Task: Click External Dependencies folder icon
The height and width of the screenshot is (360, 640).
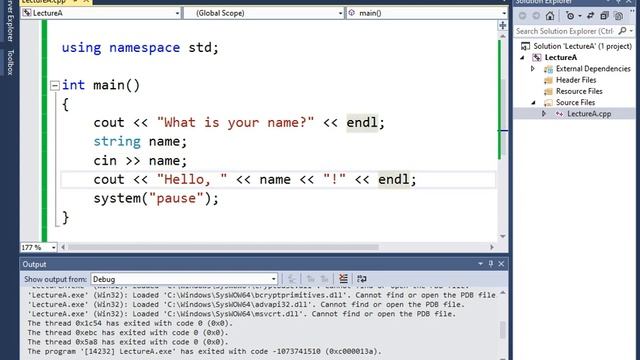Action: coord(549,69)
